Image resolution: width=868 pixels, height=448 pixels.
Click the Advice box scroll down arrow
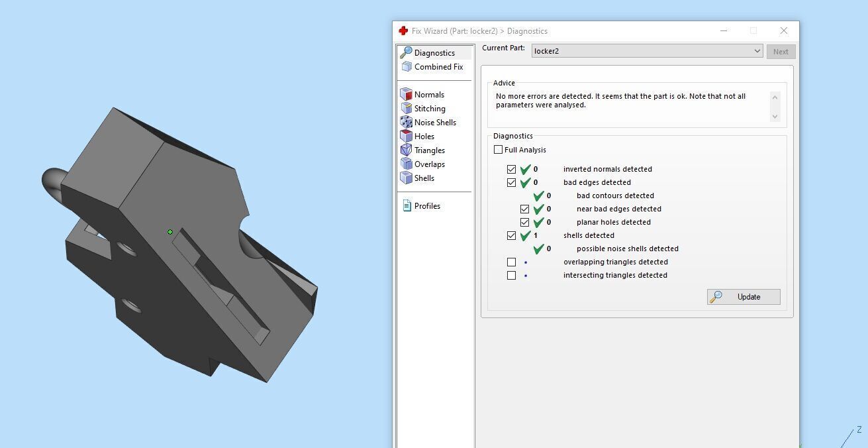tap(775, 117)
